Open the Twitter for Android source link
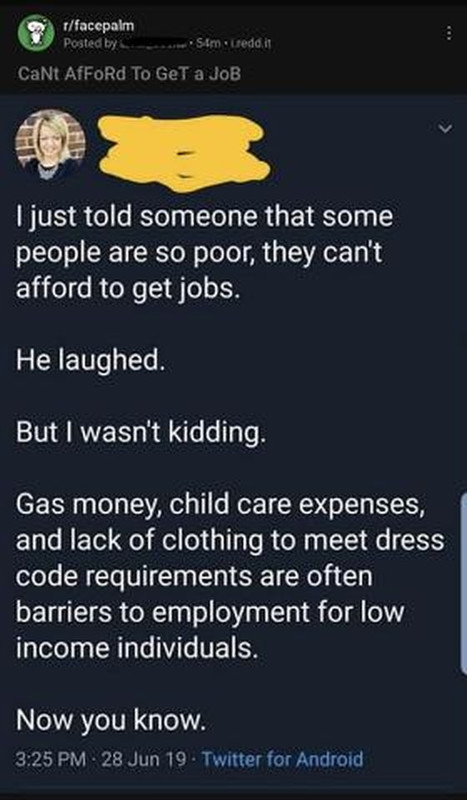This screenshot has width=467, height=800. pyautogui.click(x=283, y=759)
